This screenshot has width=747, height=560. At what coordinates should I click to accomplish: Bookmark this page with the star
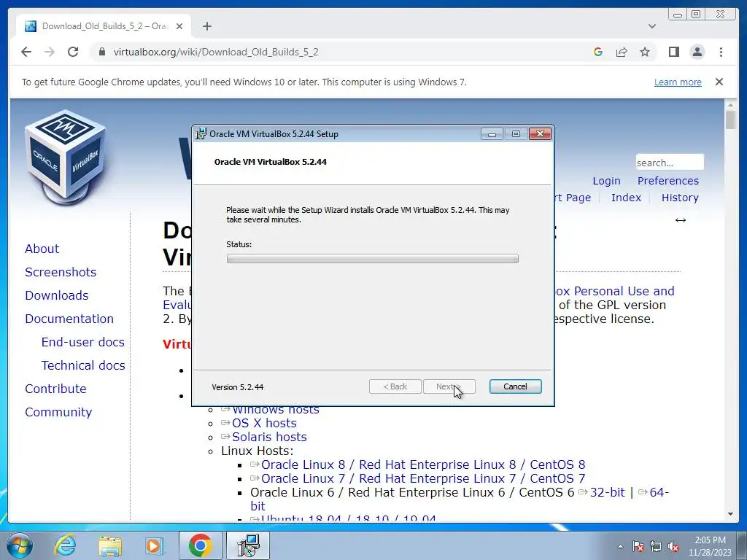(645, 52)
